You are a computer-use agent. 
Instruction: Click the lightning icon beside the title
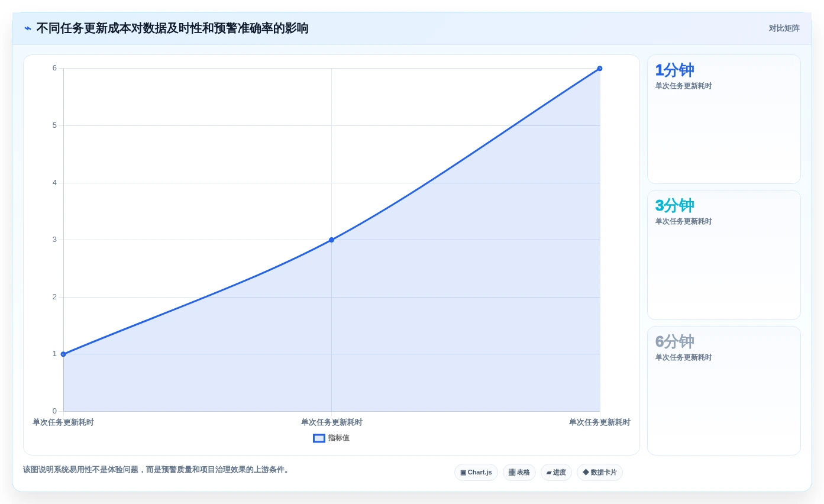pos(28,28)
